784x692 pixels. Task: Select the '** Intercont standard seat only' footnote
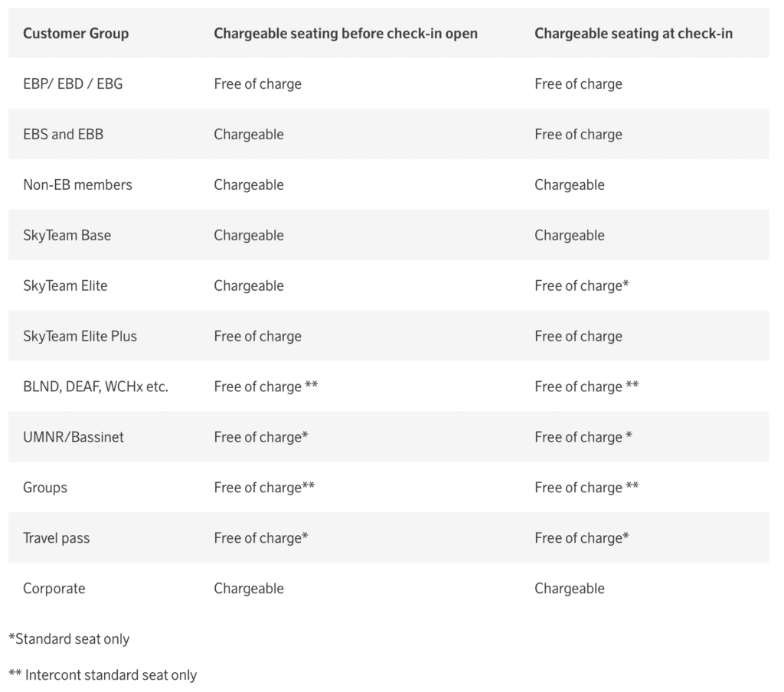(x=103, y=675)
